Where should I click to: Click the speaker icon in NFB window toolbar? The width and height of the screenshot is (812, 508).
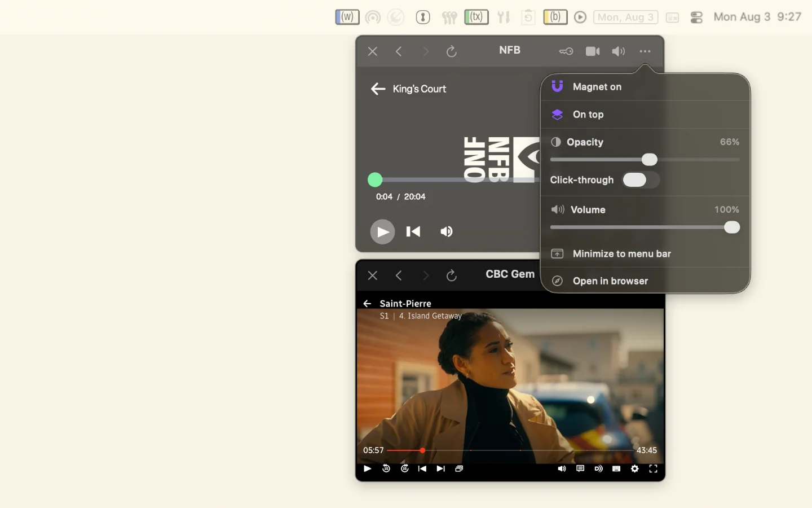(x=619, y=51)
